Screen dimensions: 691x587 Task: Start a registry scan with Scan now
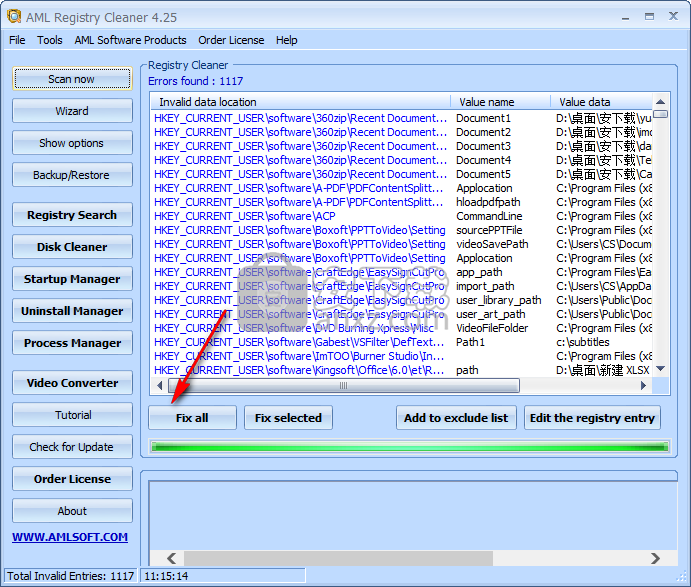pyautogui.click(x=72, y=79)
